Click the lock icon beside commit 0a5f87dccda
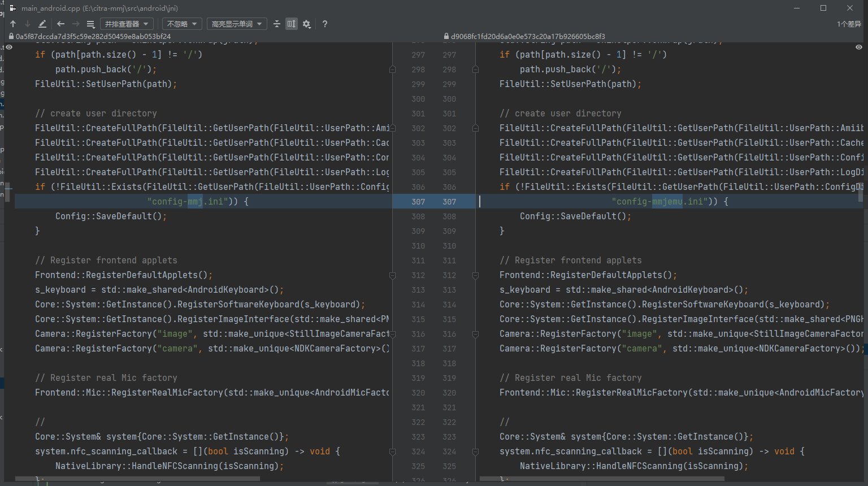Screen dimensions: 868x486 click(10, 36)
